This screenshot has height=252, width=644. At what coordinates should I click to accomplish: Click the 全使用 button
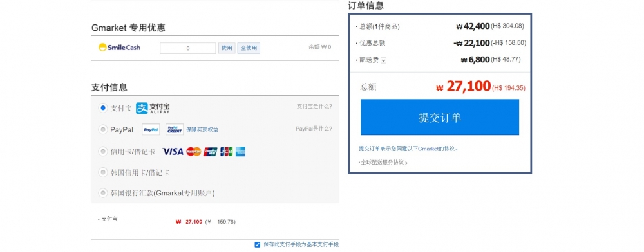249,48
